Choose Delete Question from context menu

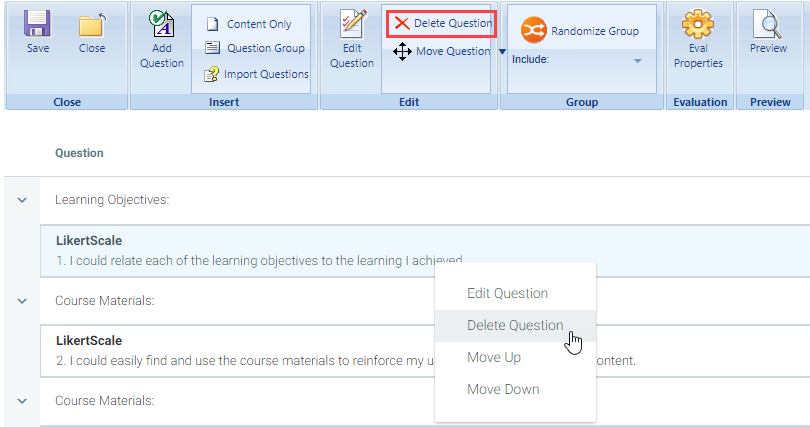coord(514,325)
